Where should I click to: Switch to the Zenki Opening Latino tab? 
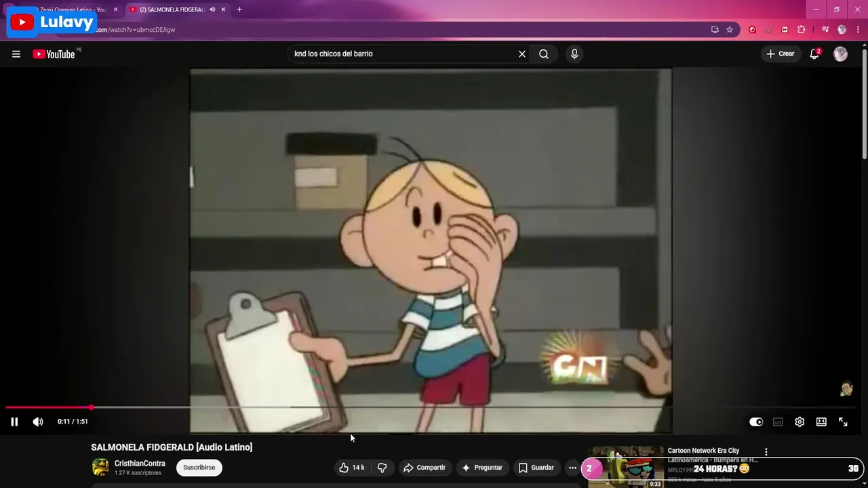tap(71, 9)
